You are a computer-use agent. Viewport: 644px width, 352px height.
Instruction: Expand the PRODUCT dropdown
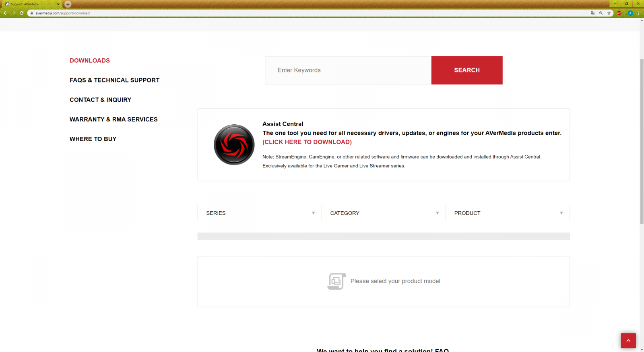coord(508,213)
